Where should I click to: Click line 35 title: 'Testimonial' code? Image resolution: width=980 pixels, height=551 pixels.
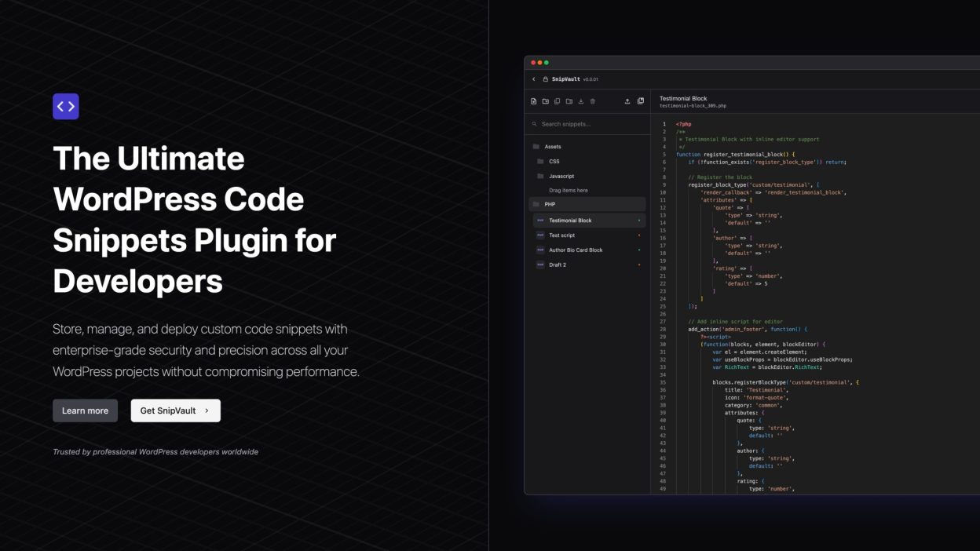point(756,390)
